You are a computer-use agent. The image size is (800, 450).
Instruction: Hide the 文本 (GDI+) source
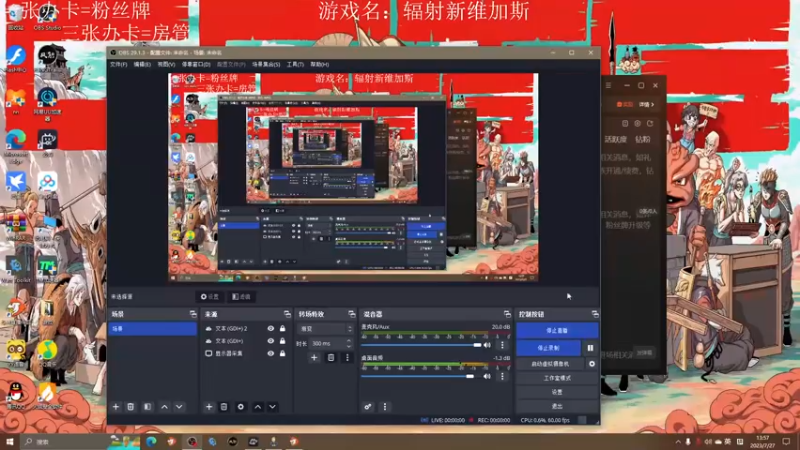270,341
